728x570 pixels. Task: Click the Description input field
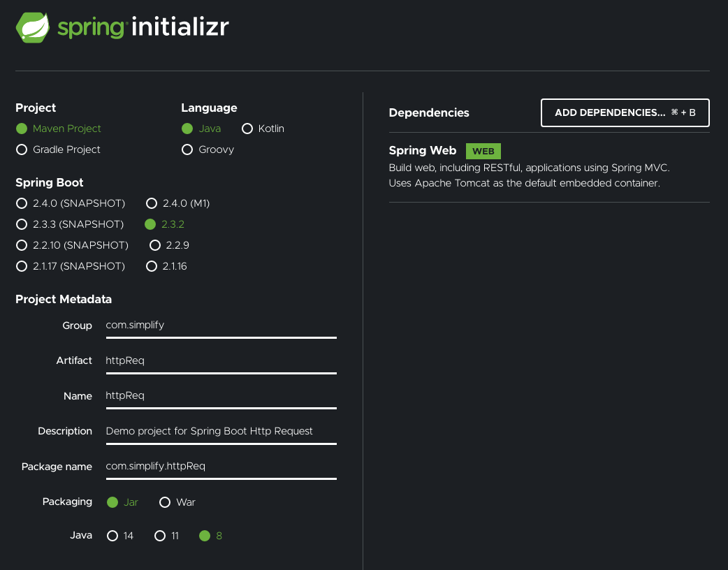[x=221, y=431]
